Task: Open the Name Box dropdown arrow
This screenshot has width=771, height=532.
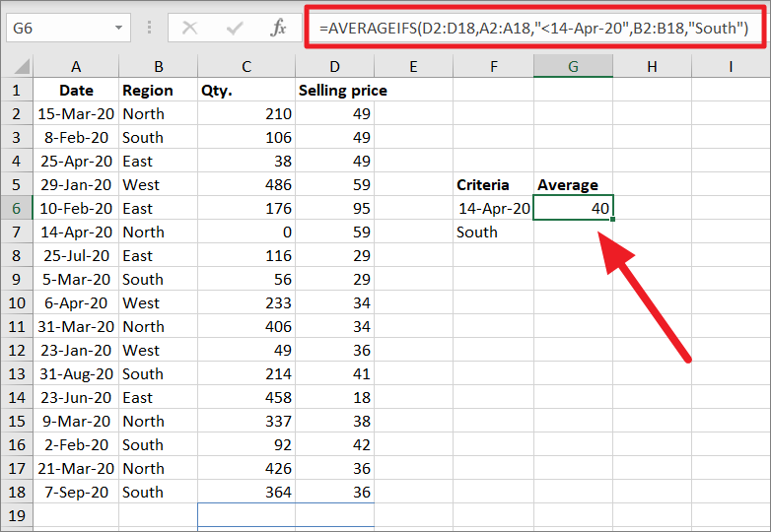Action: [x=118, y=28]
